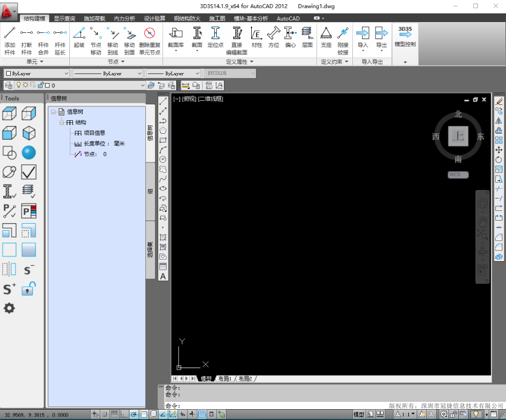Click the WCS coordinate system button
Screen dimensions: 506x420
point(457,175)
